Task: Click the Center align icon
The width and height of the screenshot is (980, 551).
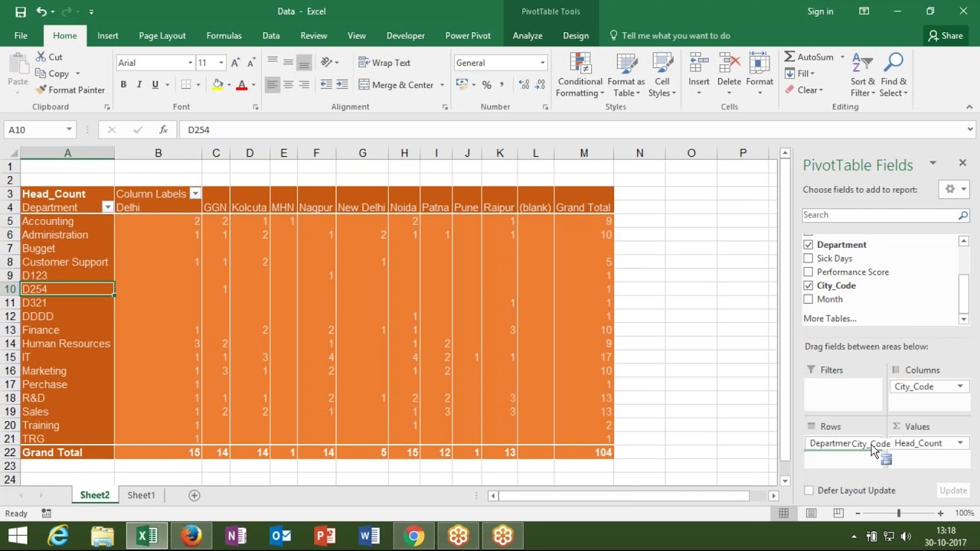Action: point(288,85)
